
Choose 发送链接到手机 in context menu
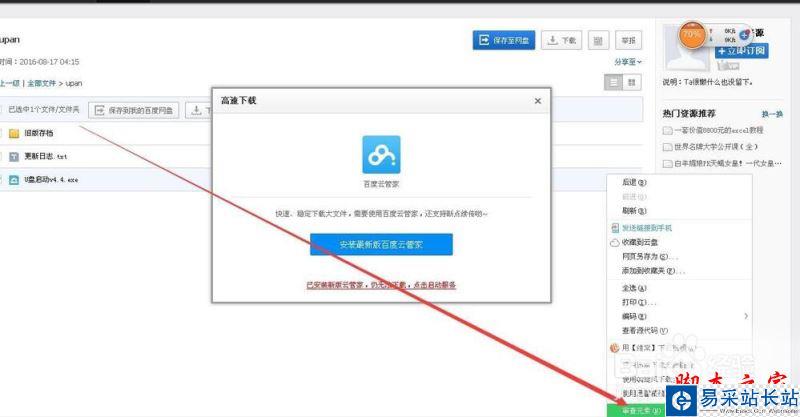[x=647, y=228]
